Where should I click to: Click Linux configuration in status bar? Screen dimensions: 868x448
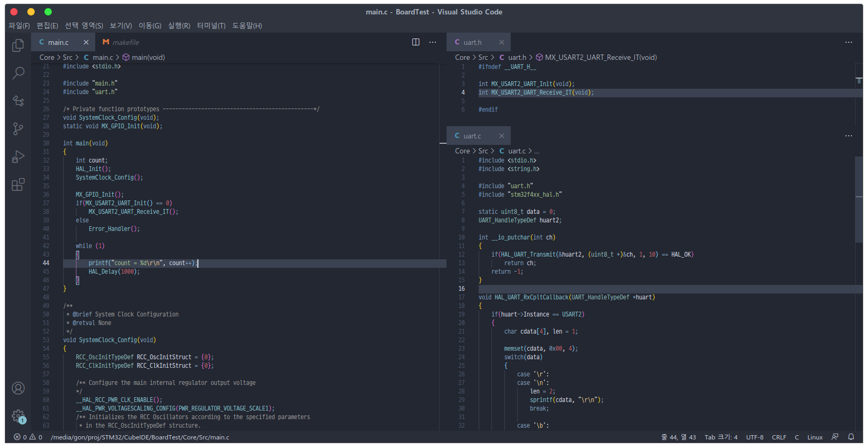(815, 437)
